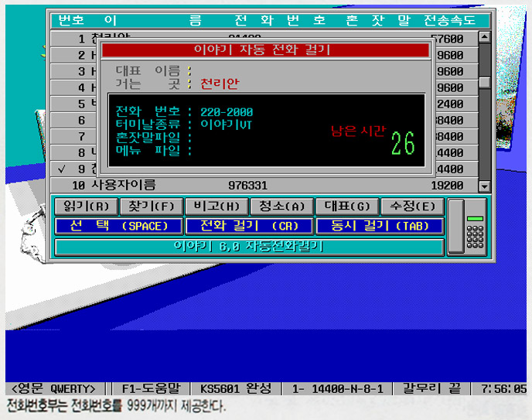Click the 19200 speed value in row 10

[447, 186]
